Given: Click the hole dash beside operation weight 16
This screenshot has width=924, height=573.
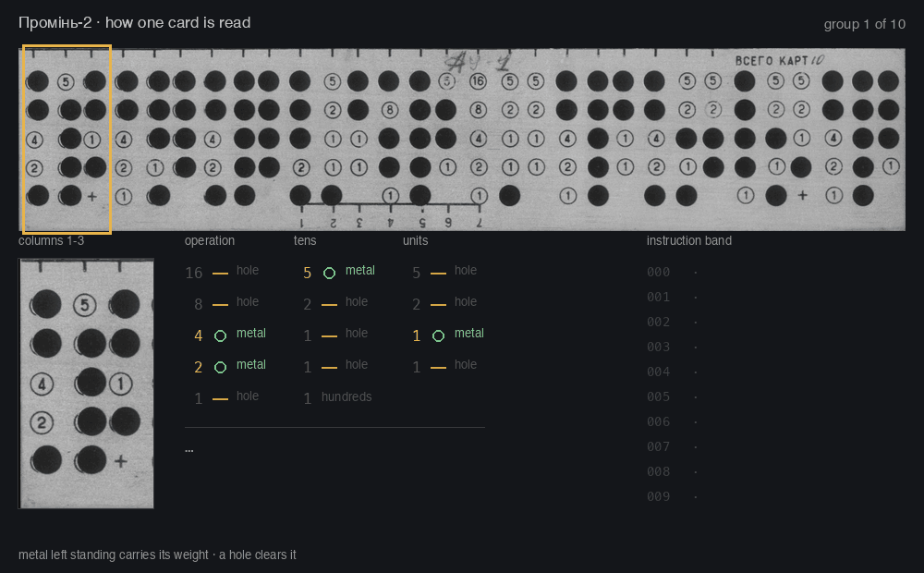Looking at the screenshot, I should pyautogui.click(x=220, y=274).
